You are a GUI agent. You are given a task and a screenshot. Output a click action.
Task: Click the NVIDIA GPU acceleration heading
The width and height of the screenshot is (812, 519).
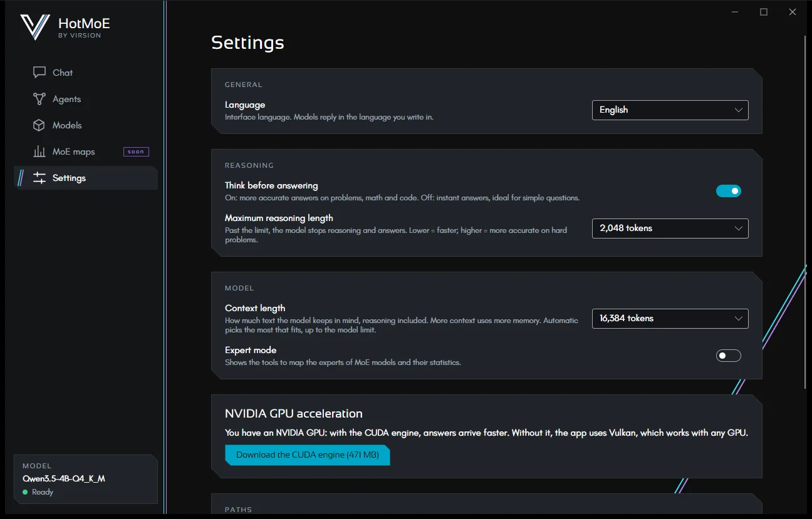click(x=294, y=414)
